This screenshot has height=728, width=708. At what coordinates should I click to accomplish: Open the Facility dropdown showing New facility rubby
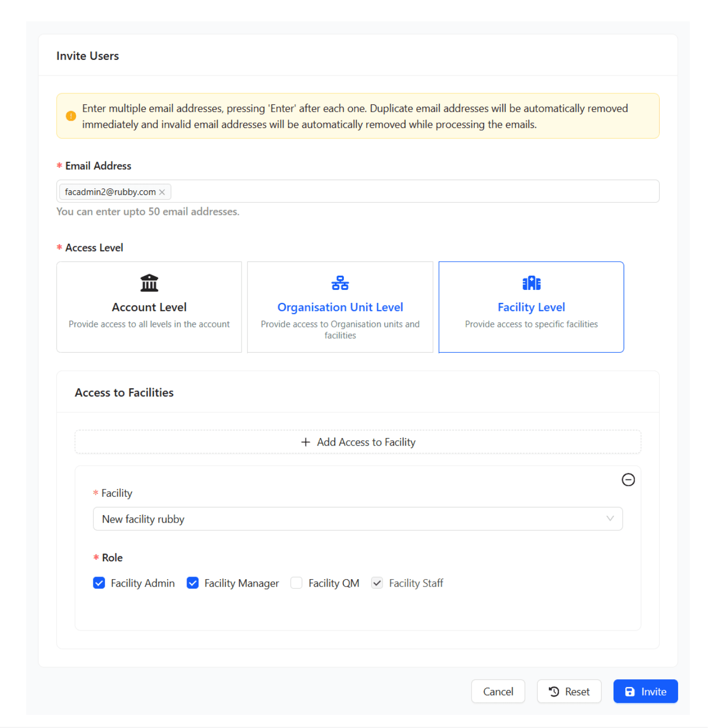pos(346,519)
